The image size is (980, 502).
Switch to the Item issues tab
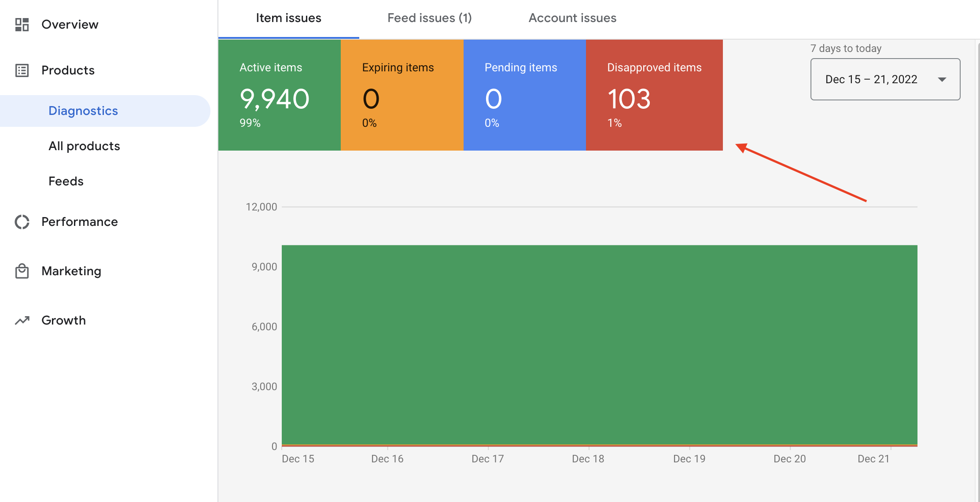tap(289, 18)
